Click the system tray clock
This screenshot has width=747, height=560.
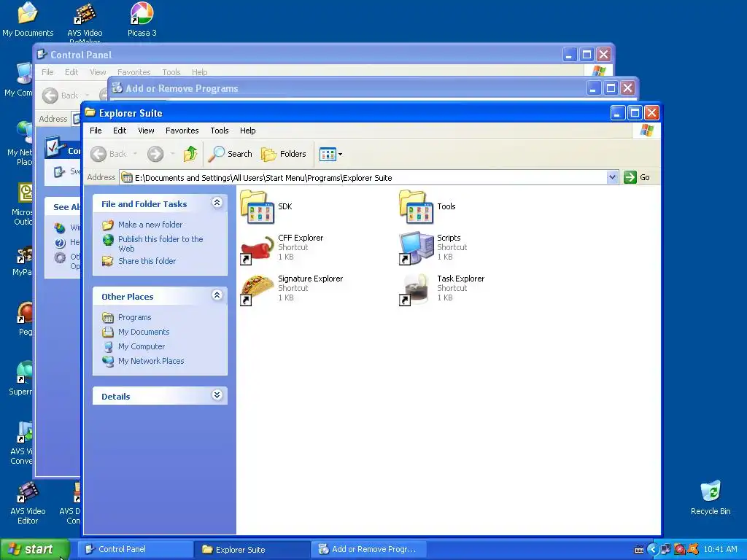click(720, 549)
